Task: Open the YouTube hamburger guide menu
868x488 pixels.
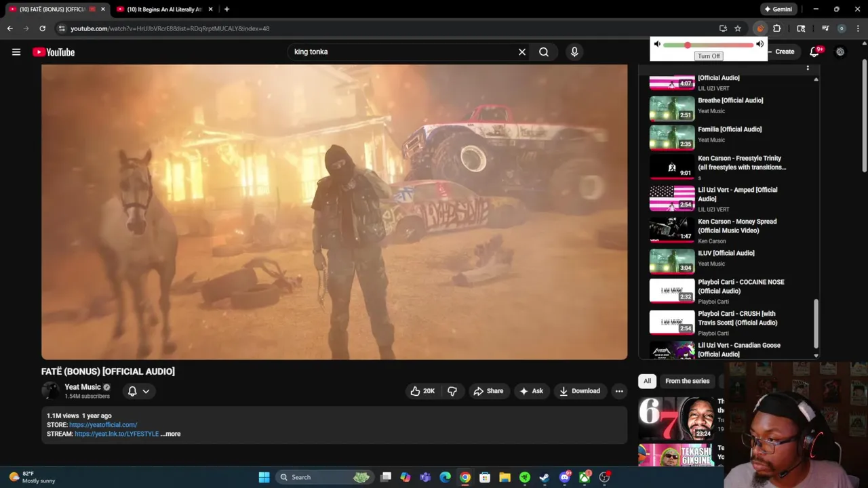Action: point(16,52)
